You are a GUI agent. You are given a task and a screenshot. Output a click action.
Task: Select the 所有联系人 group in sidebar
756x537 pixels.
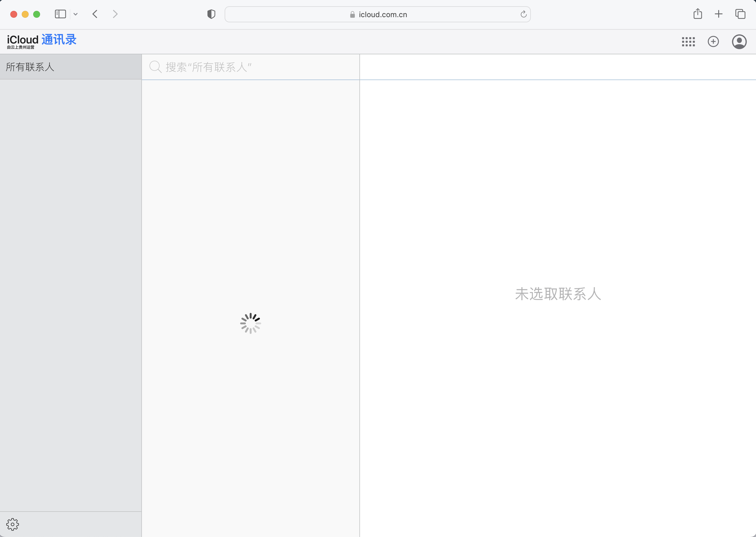tap(70, 67)
